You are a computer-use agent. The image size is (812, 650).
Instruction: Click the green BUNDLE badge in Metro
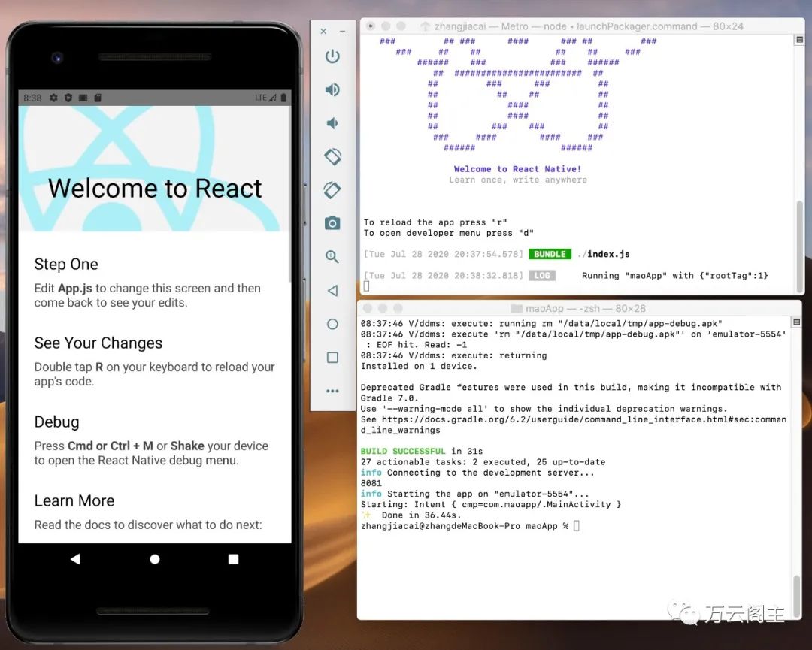[x=550, y=254]
